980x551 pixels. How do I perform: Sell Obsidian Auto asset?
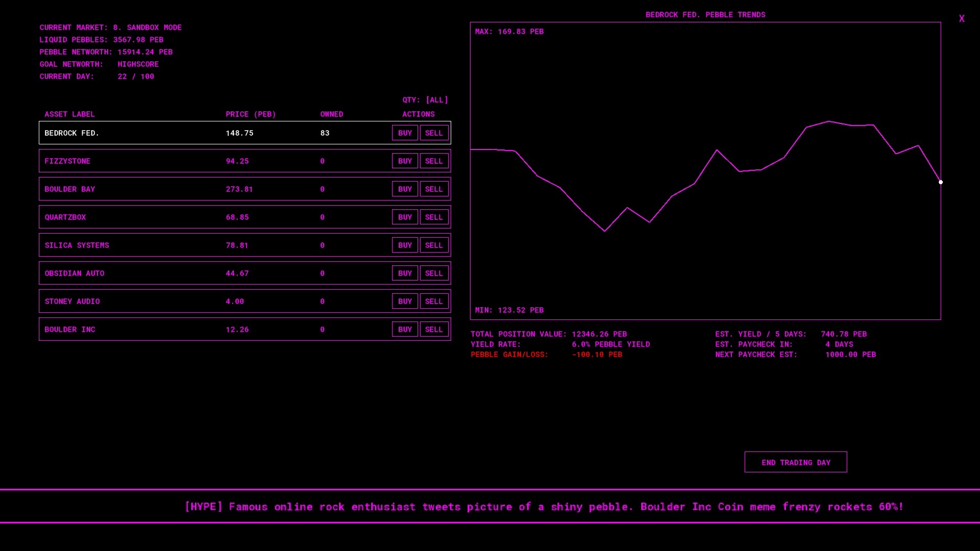434,273
